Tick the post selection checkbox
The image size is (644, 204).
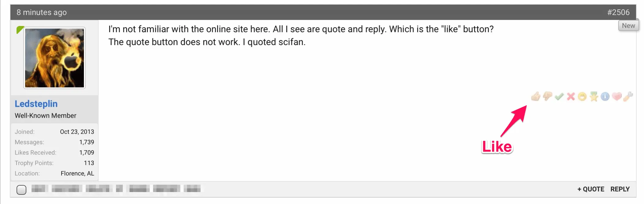[21, 190]
